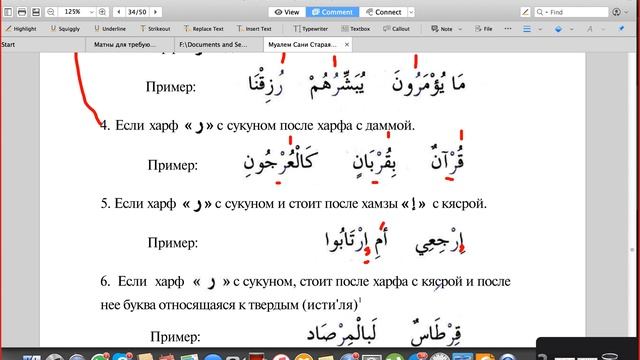Expand the fill color dropdown arrow

click(x=571, y=29)
